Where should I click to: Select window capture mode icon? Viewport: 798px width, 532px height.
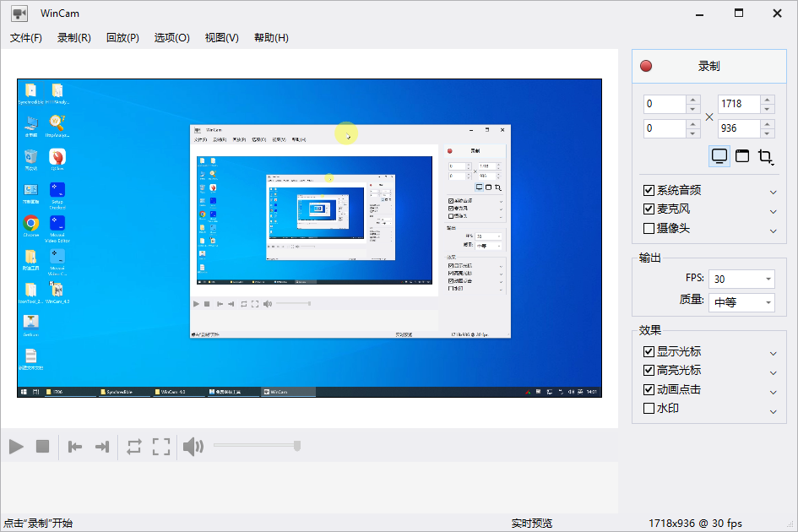[742, 156]
